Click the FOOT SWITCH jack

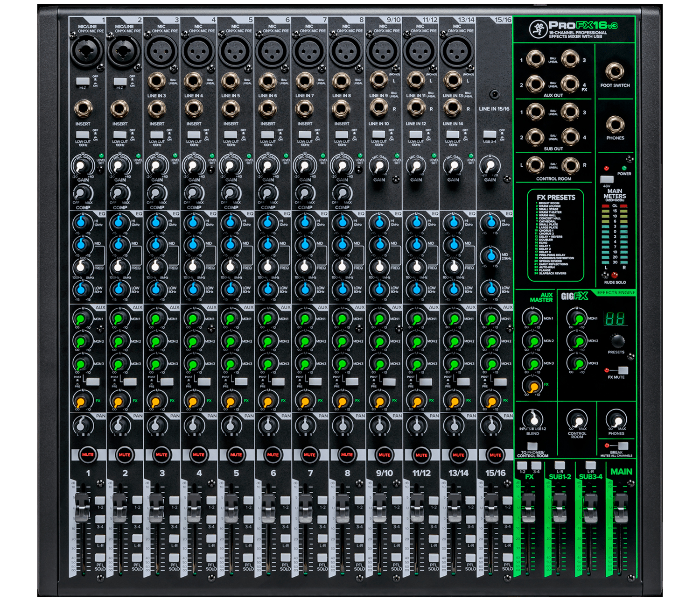615,71
